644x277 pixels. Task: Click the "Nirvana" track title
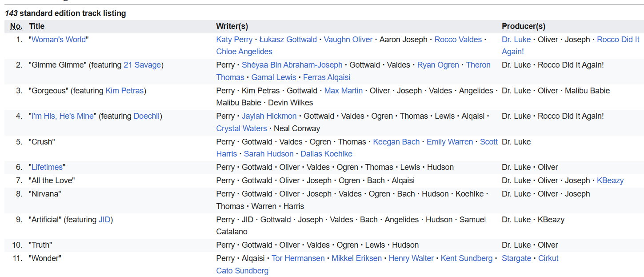(x=45, y=194)
